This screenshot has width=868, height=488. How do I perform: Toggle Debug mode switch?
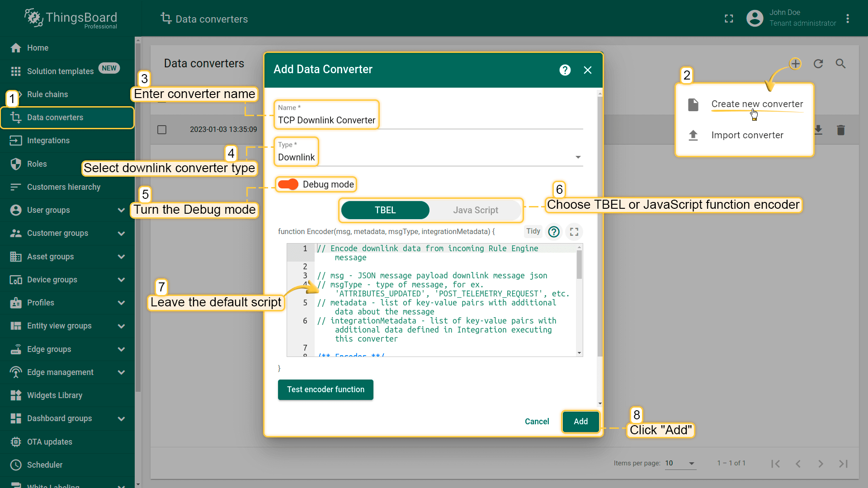[288, 184]
